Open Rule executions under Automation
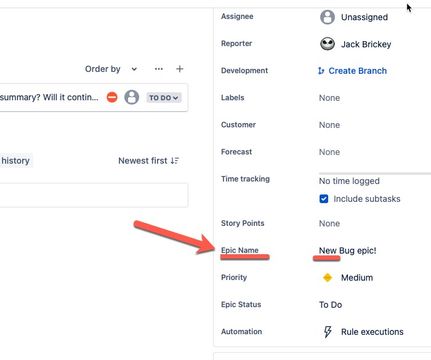431x360 pixels. pos(372,332)
